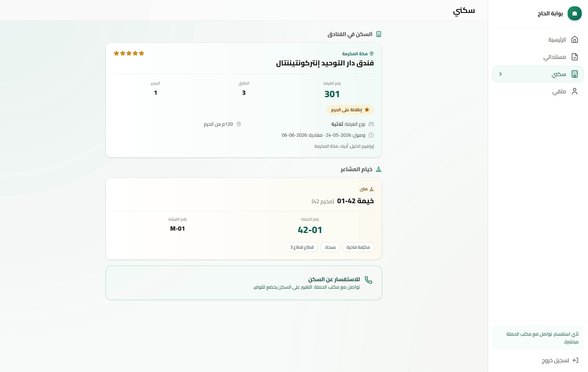Click the document icon beside مستنداتي
Image resolution: width=588 pixels, height=372 pixels.
pyautogui.click(x=574, y=57)
